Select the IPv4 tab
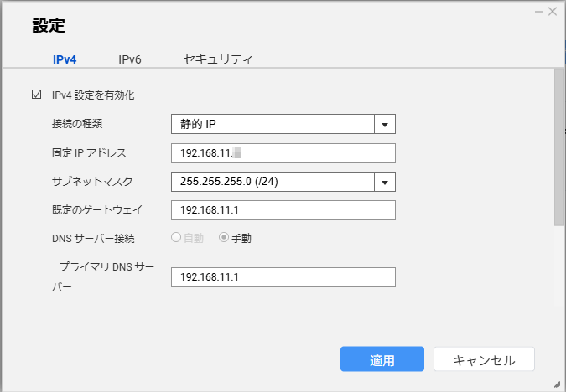This screenshot has width=566, height=392. point(65,59)
